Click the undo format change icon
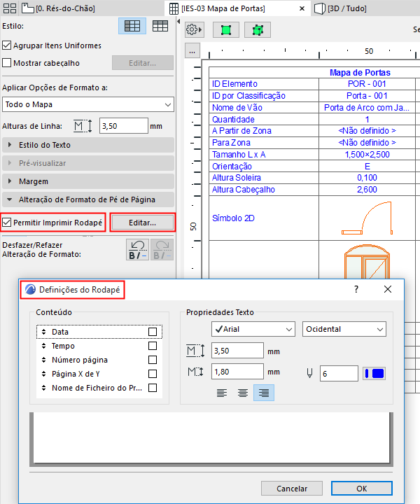The image size is (420, 504). tap(137, 249)
